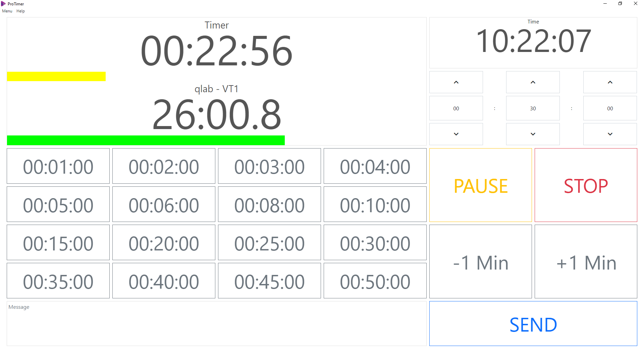This screenshot has height=348, width=644.
Task: Decrease the seconds value with down chevron
Action: [x=610, y=134]
